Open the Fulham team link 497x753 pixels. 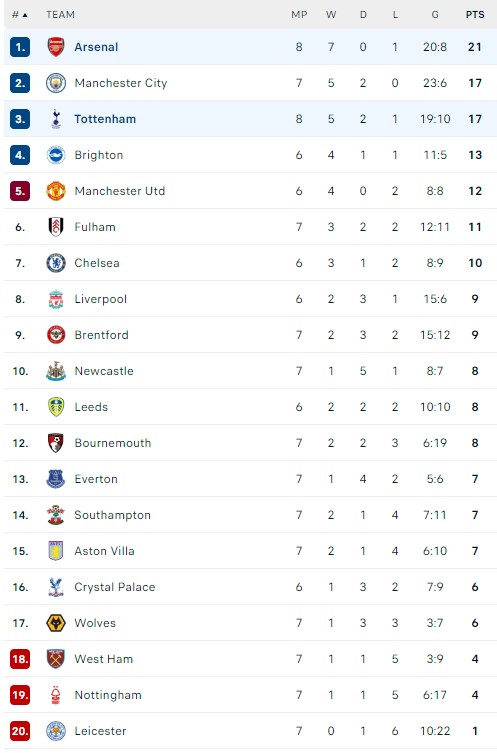coord(95,227)
